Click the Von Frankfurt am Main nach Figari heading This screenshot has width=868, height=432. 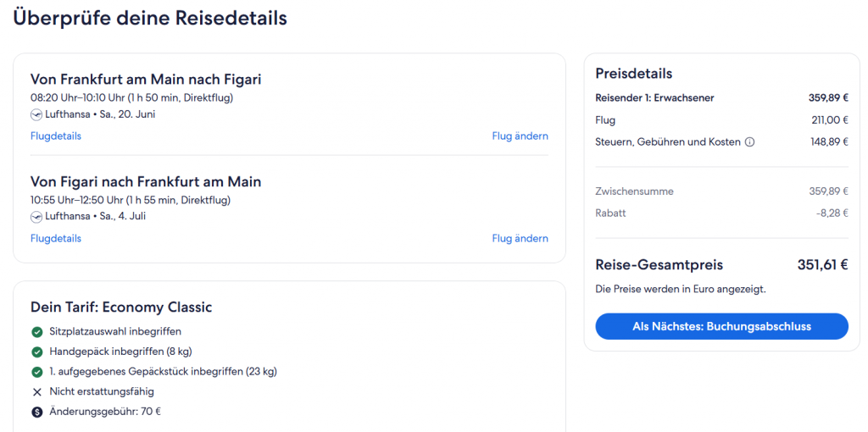(x=146, y=80)
